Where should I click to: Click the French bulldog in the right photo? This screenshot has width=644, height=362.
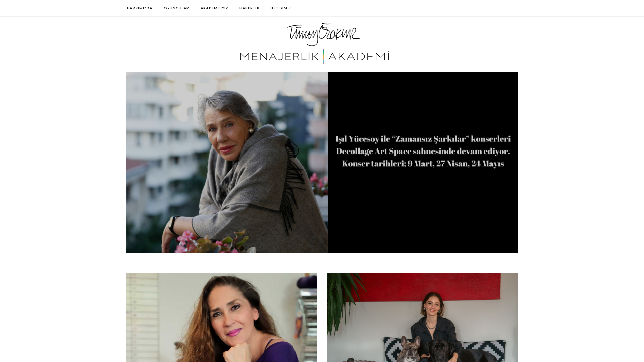[x=409, y=349]
